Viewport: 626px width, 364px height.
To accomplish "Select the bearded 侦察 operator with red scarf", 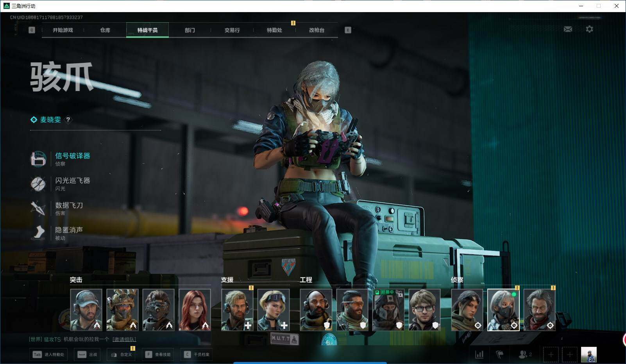I will tap(540, 310).
